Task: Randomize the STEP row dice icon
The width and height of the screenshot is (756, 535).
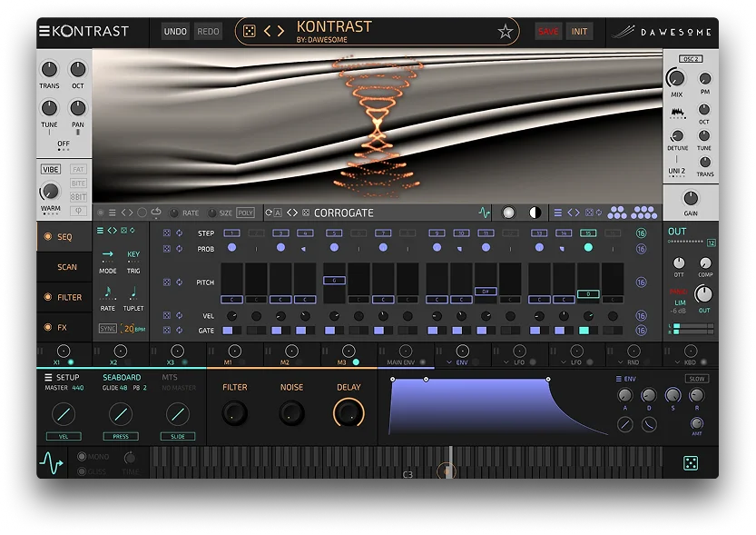Action: 167,233
